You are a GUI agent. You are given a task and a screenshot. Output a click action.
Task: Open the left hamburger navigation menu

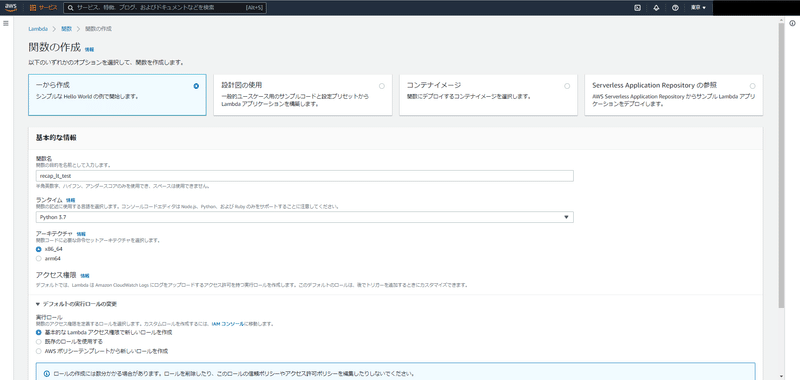pos(6,23)
